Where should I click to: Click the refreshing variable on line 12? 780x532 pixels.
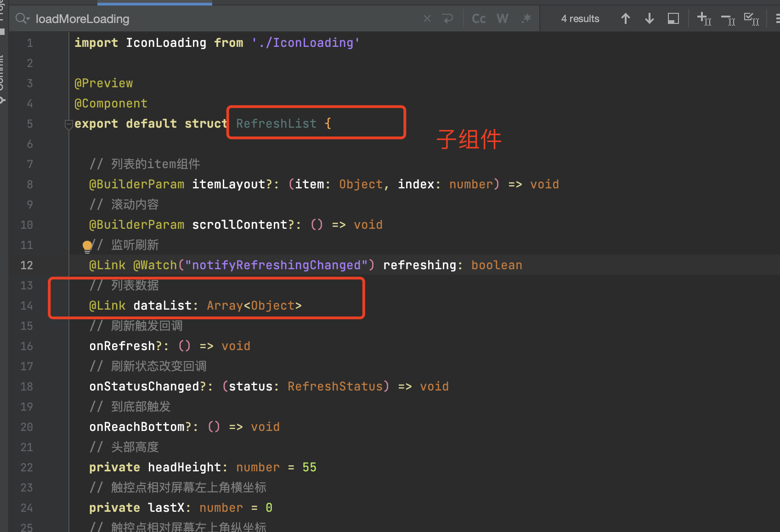pyautogui.click(x=420, y=265)
